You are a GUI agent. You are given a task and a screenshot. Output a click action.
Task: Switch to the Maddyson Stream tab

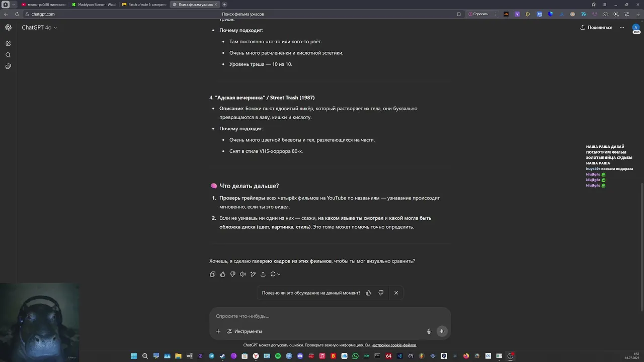(94, 5)
